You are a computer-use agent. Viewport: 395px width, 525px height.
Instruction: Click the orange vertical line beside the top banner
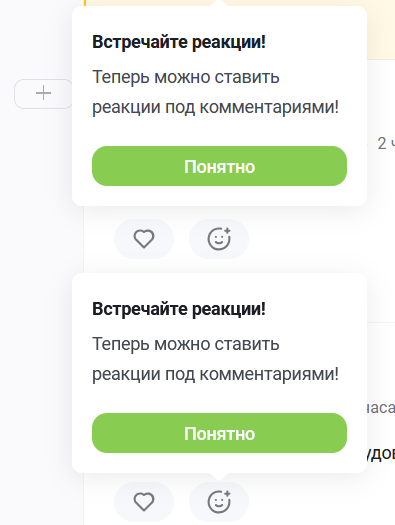coord(85,3)
